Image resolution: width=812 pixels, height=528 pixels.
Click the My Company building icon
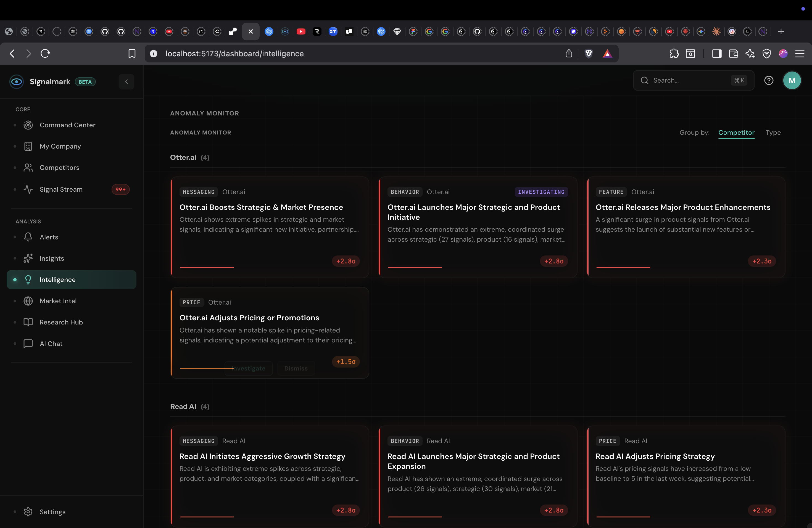28,146
